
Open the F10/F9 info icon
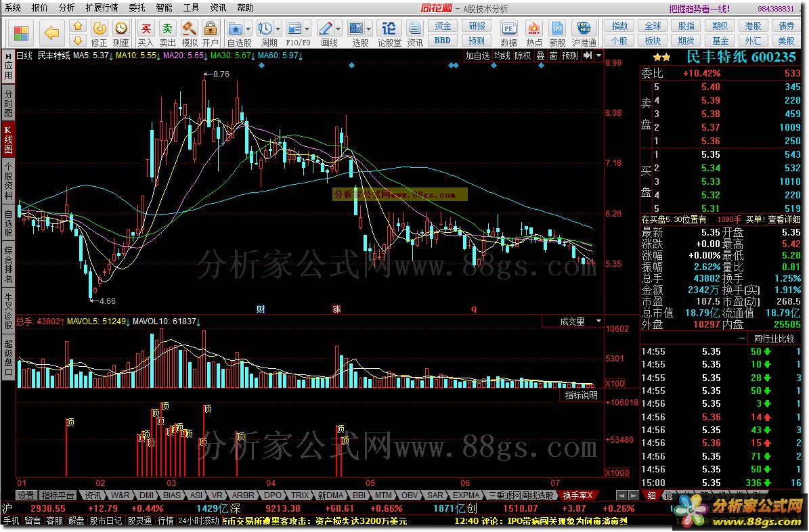coord(294,28)
